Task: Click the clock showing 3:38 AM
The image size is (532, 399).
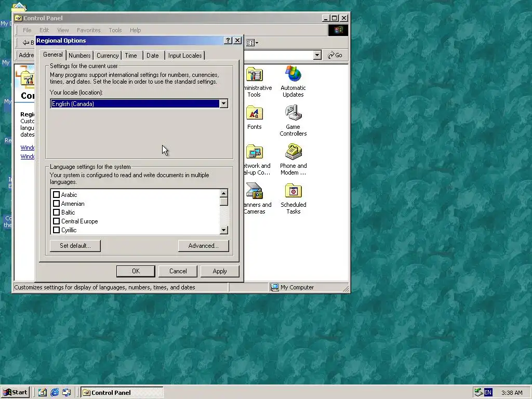Action: point(512,393)
